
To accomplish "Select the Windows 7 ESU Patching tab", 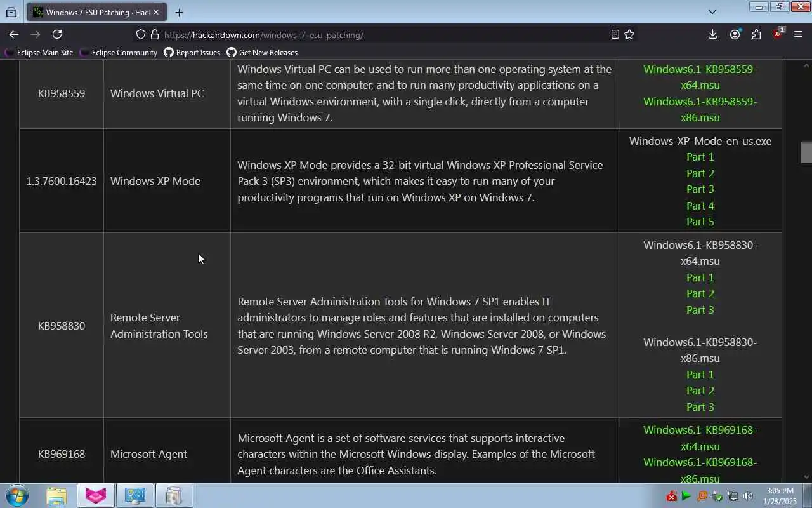I will (x=97, y=12).
